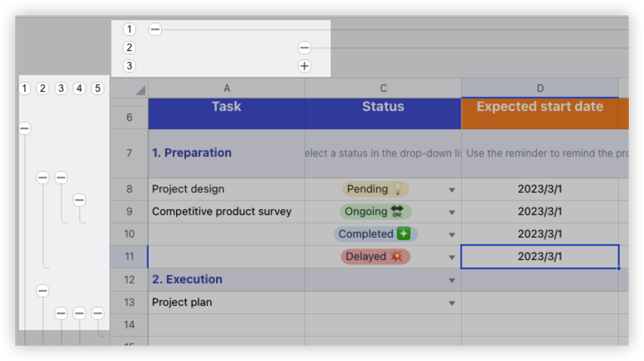Expand column group level 3 plus button
Screen dimensions: 644x361
(x=304, y=66)
